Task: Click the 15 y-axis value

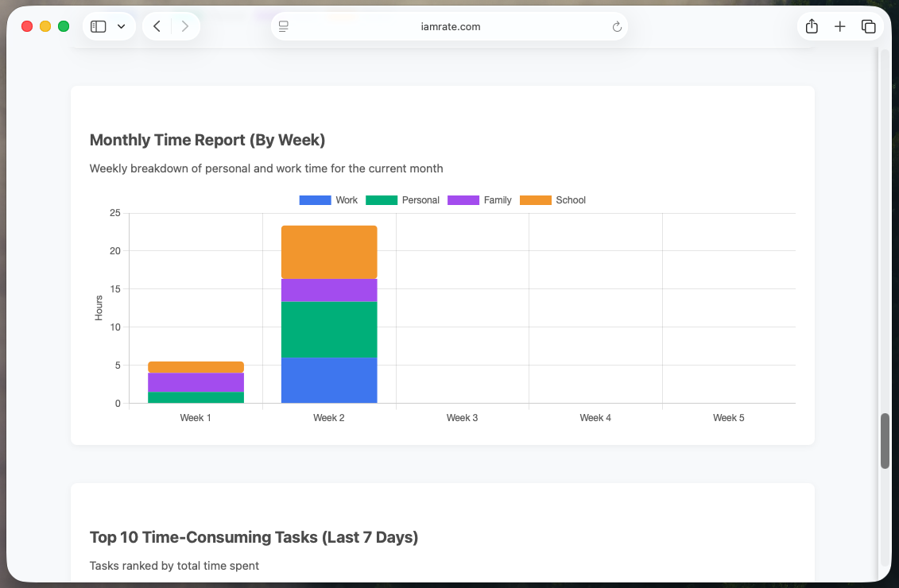Action: [115, 289]
